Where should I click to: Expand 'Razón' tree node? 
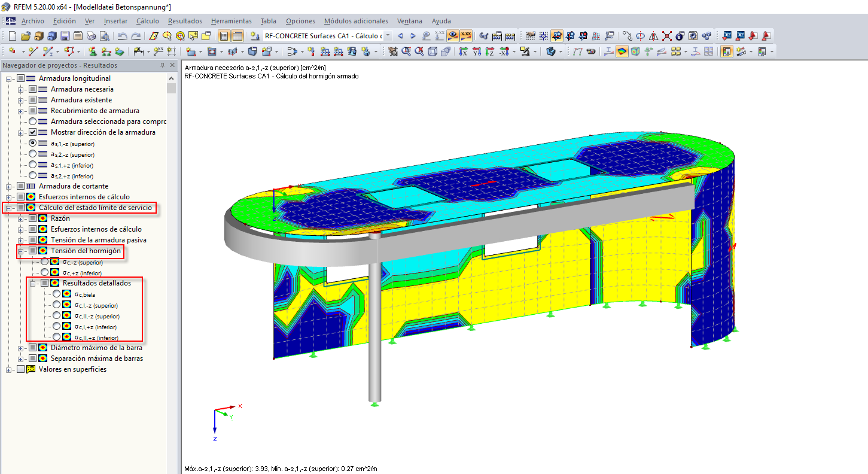pyautogui.click(x=21, y=218)
